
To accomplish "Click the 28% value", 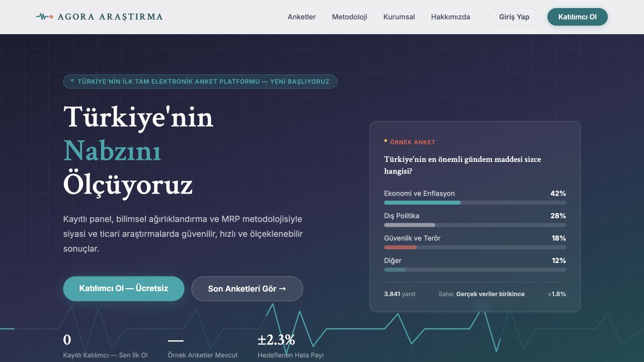I will (558, 216).
